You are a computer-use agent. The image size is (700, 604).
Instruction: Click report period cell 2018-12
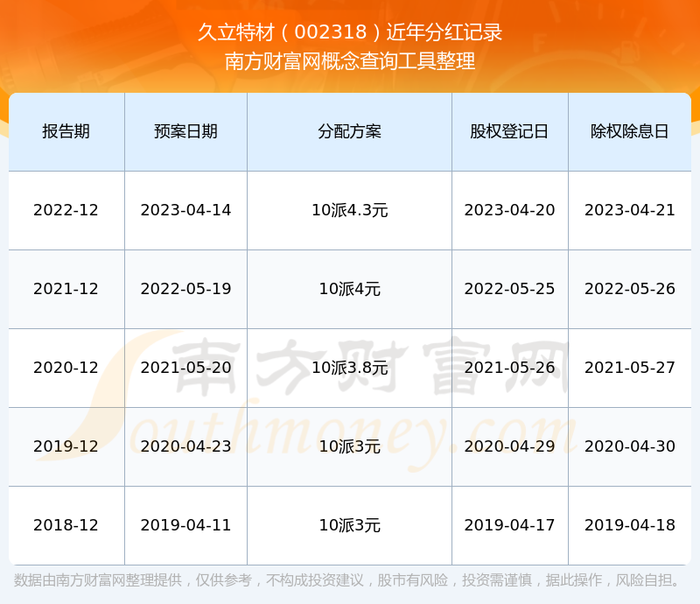tap(66, 525)
